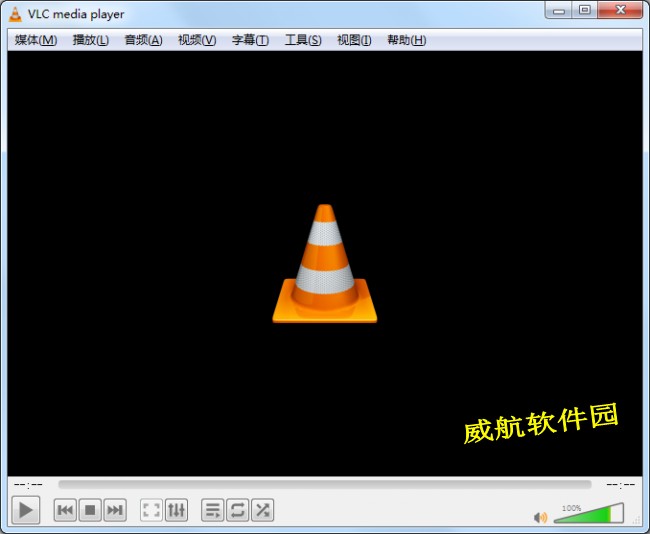
Task: Toggle random shuffle playback
Action: (x=262, y=510)
